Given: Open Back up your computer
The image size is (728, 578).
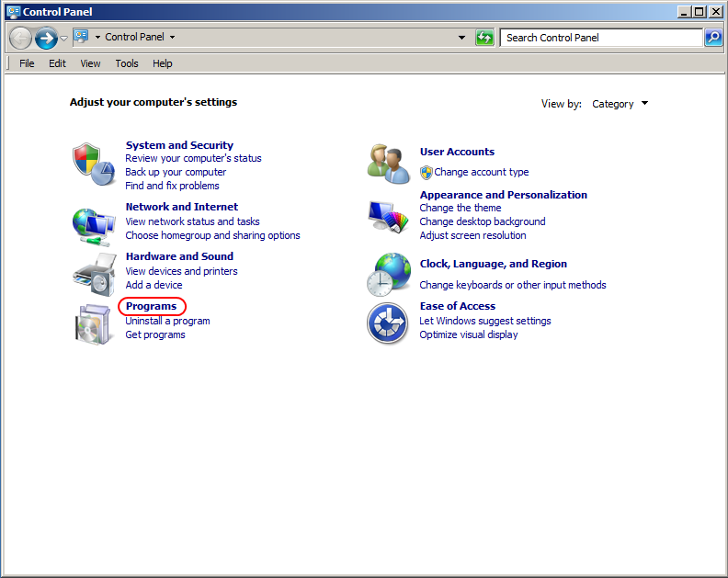Looking at the screenshot, I should coord(176,172).
